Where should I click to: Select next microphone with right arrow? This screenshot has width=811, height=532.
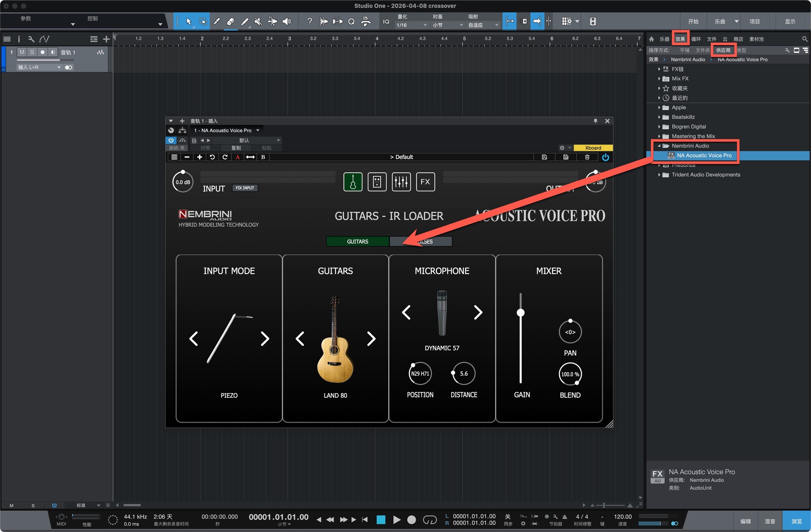[478, 312]
